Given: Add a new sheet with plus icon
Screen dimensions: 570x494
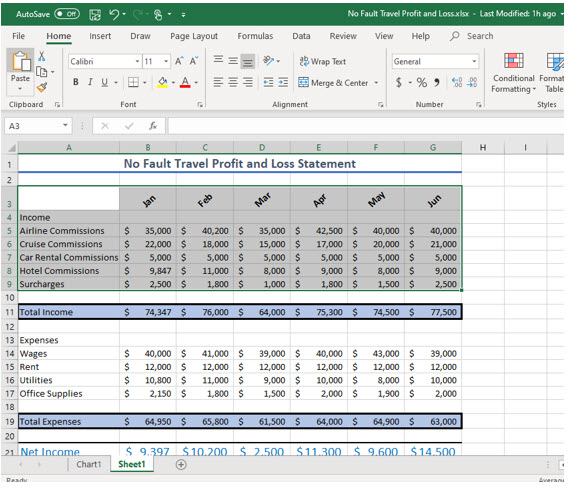Looking at the screenshot, I should [181, 465].
